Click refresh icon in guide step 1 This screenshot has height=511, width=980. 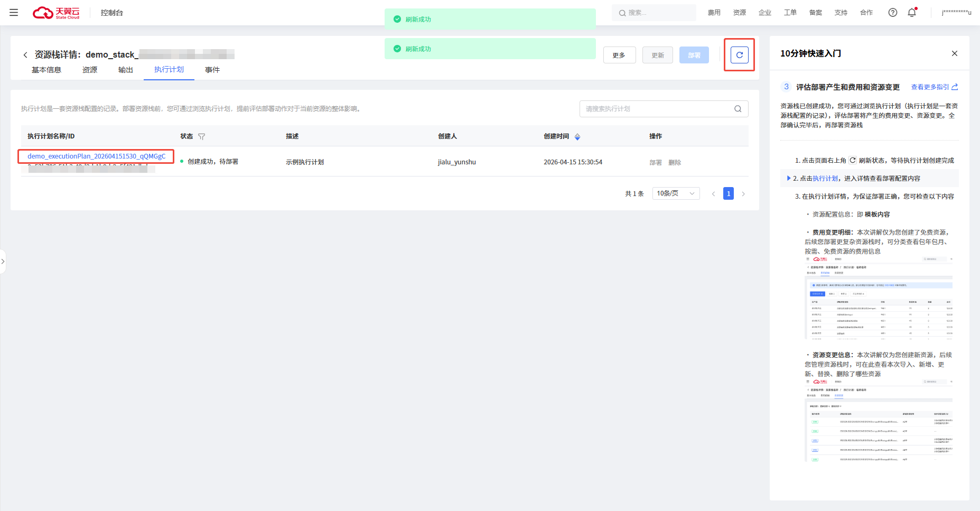(x=853, y=160)
